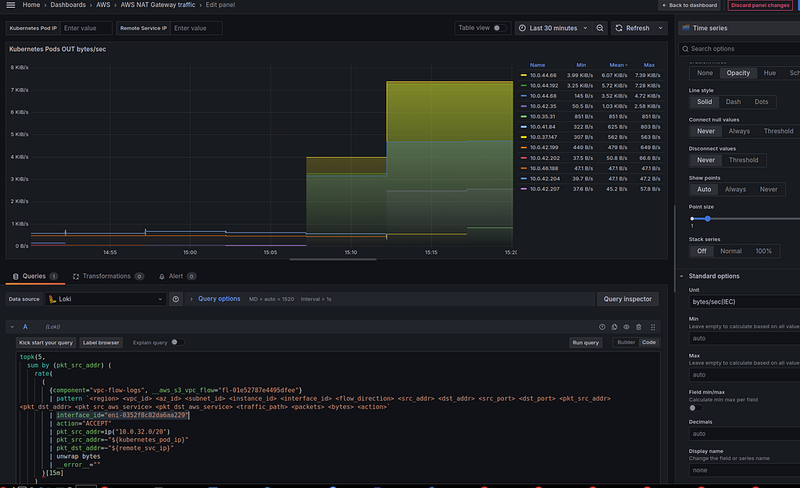Click the color marker of series 10.0.42.207
Image resolution: width=800 pixels, height=488 pixels.
click(523, 189)
